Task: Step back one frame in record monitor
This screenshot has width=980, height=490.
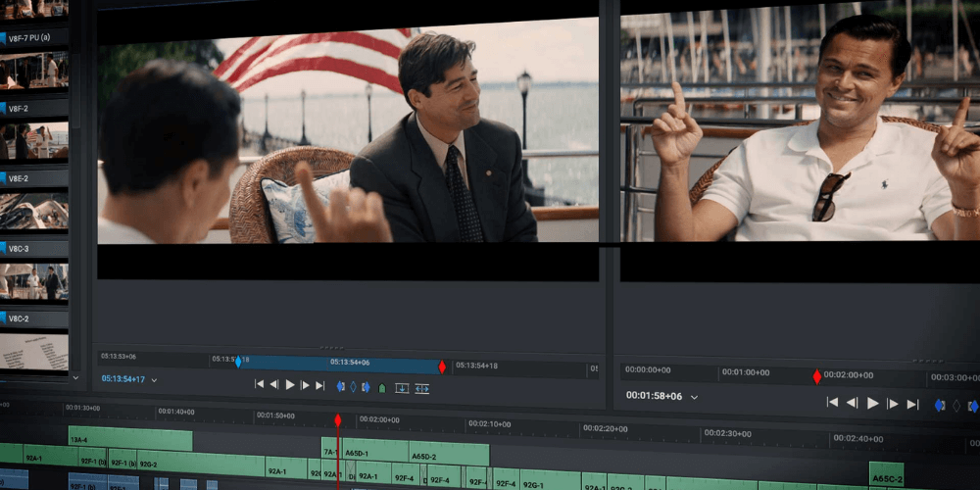Action: [x=852, y=403]
